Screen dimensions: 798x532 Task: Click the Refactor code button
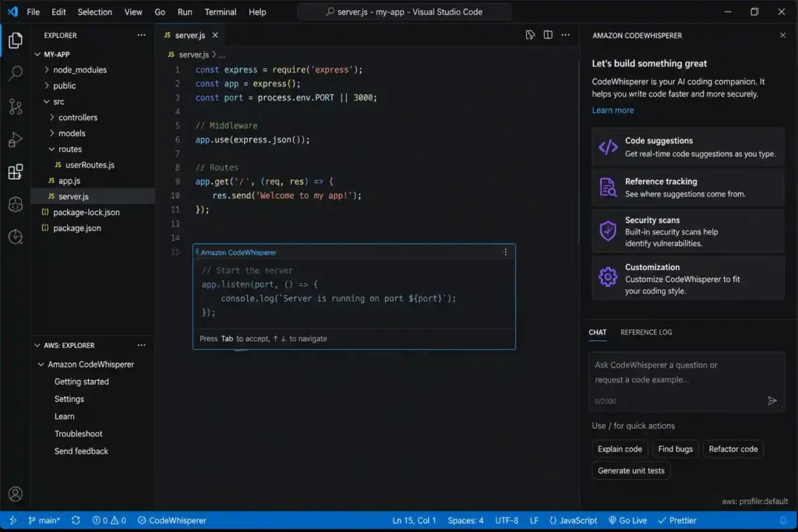(x=733, y=449)
